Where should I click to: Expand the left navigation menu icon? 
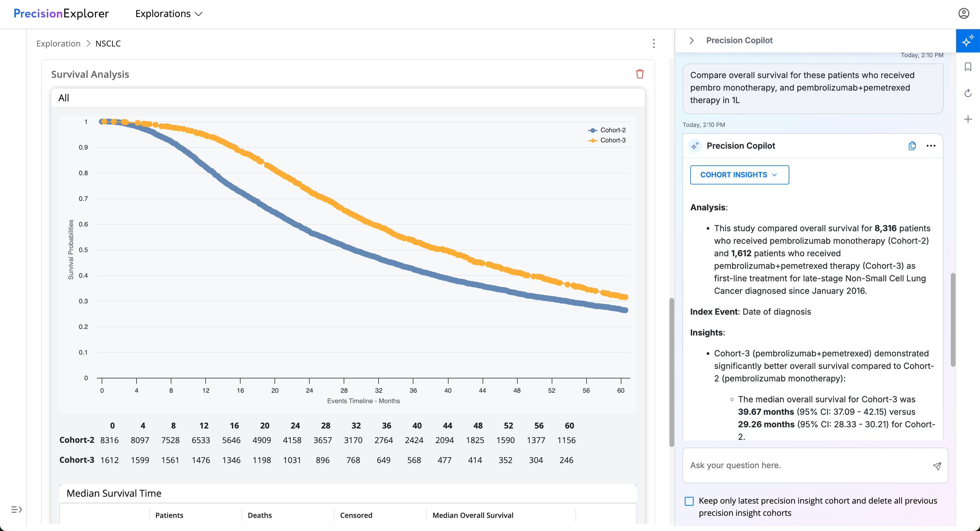tap(16, 509)
